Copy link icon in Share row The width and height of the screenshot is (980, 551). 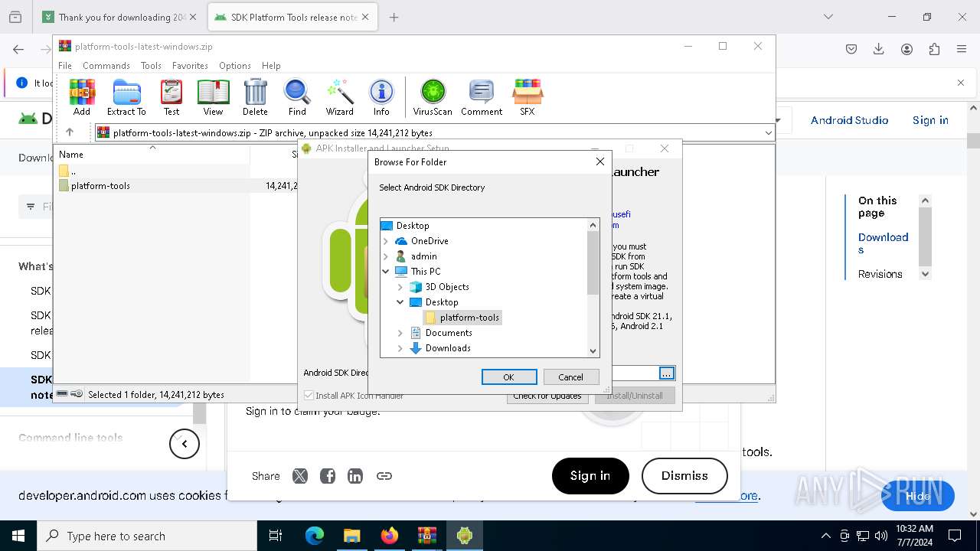tap(384, 476)
